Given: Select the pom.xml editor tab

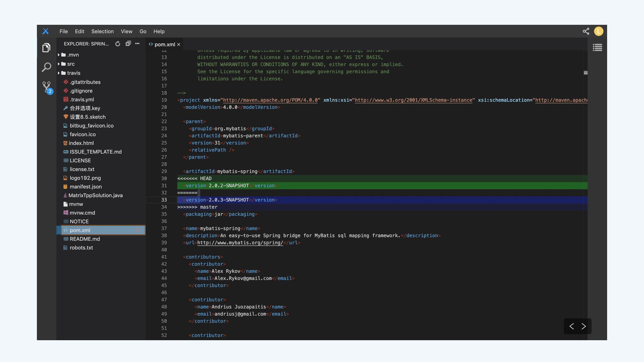Looking at the screenshot, I should pyautogui.click(x=165, y=44).
